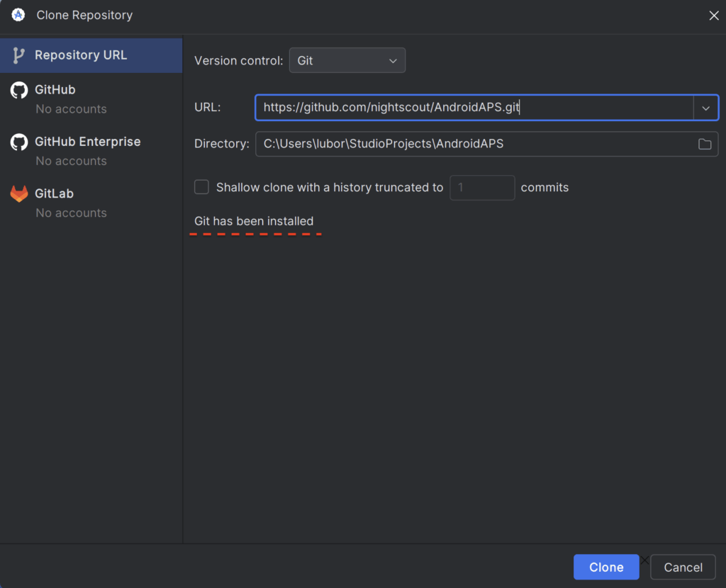Enable the shallow clone checkbox
726x588 pixels.
click(x=202, y=187)
